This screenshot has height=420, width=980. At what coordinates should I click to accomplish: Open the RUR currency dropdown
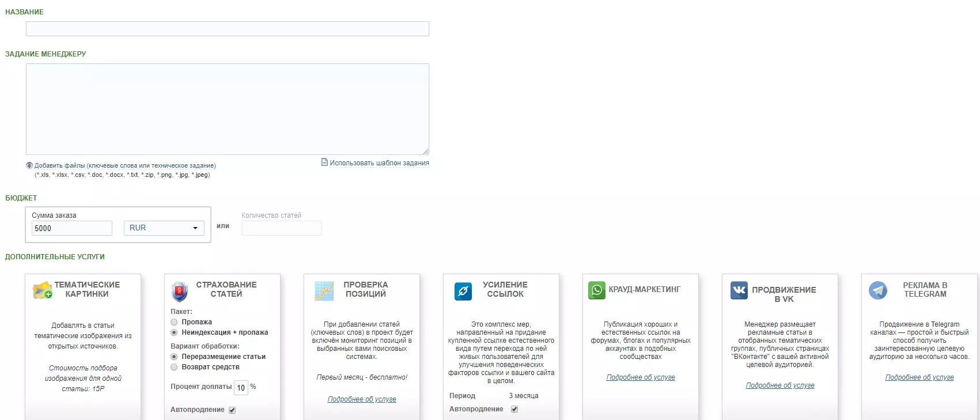[x=164, y=228]
